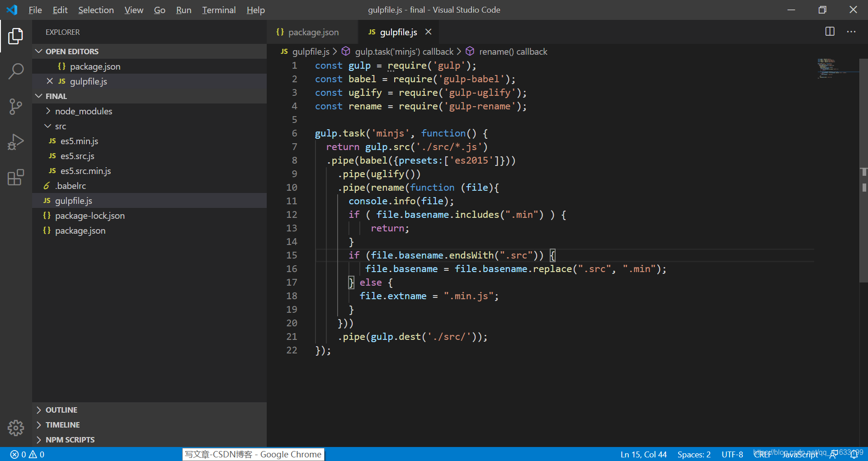Open the Source Control view
This screenshot has width=868, height=461.
tap(16, 106)
